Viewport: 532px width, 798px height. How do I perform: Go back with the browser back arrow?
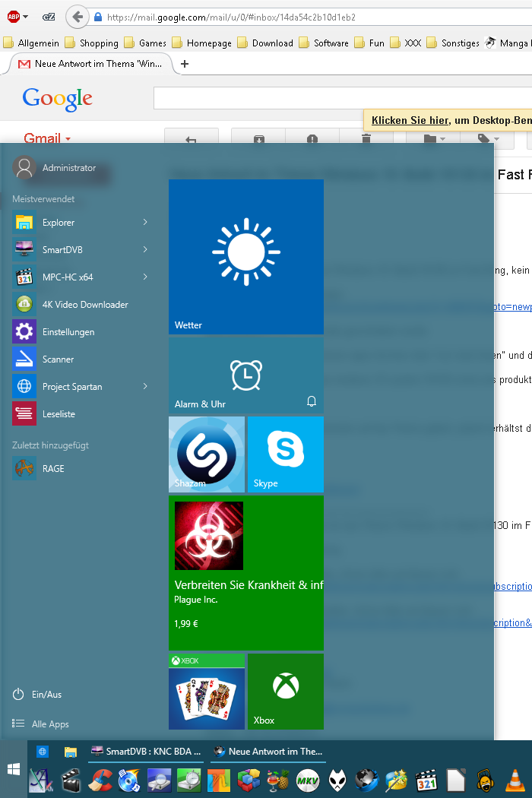[76, 17]
